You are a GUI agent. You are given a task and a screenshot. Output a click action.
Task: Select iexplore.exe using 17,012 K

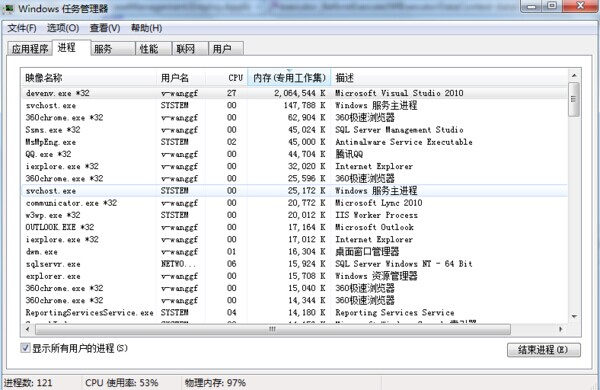pyautogui.click(x=295, y=240)
